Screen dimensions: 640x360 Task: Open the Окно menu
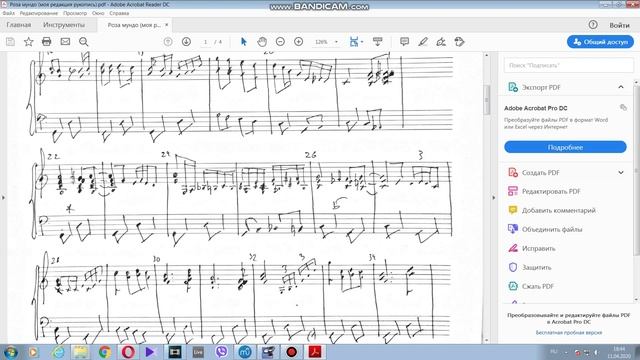click(98, 13)
